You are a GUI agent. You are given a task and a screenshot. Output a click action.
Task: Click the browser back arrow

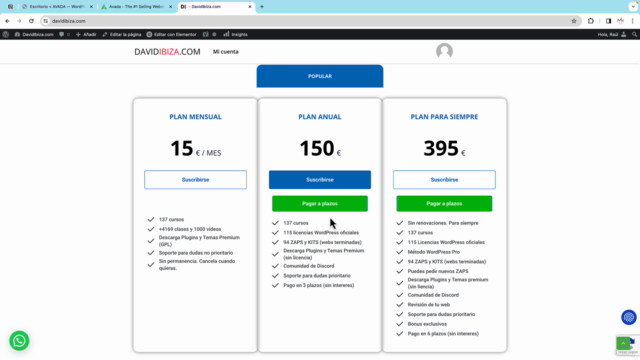tap(7, 21)
